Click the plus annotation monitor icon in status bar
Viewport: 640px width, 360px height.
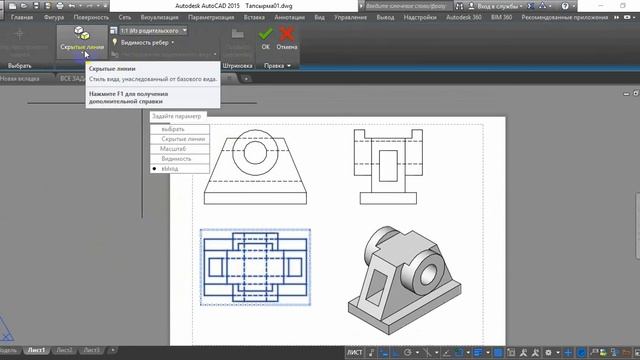coord(568,352)
